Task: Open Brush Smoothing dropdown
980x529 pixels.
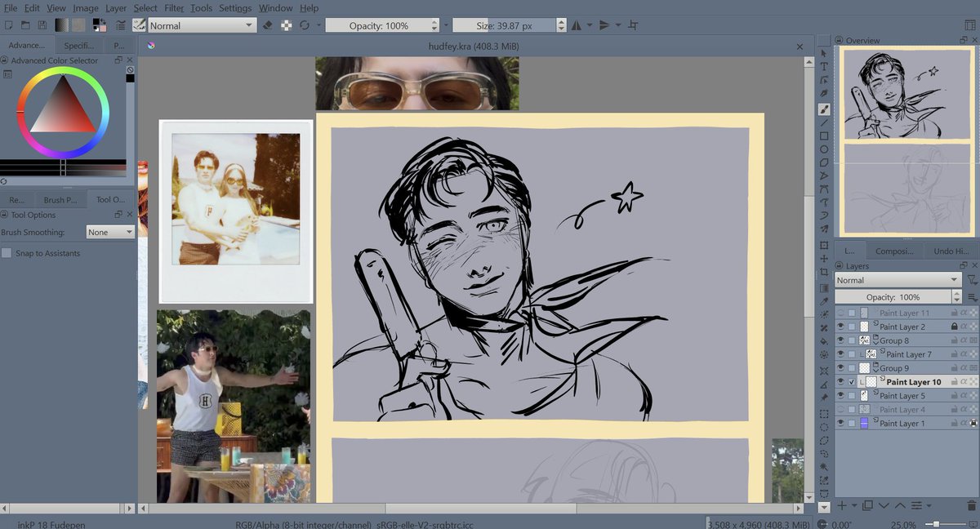Action: 111,232
